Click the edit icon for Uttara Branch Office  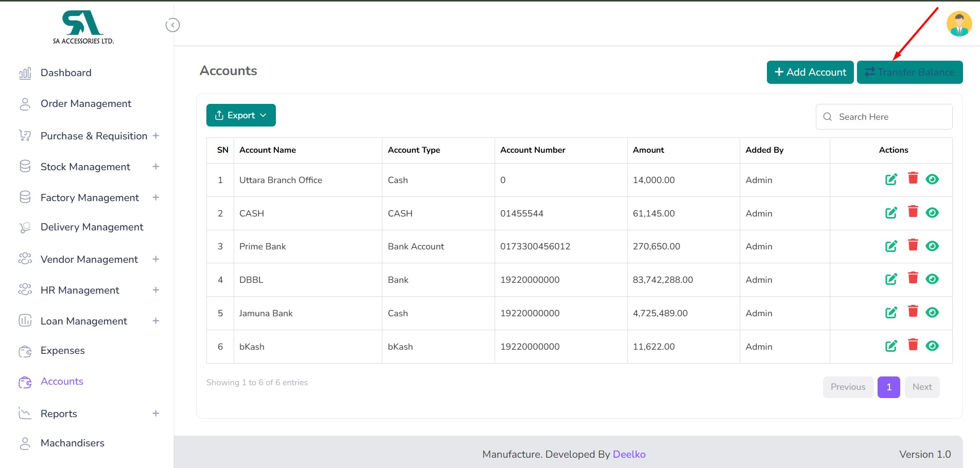tap(891, 179)
